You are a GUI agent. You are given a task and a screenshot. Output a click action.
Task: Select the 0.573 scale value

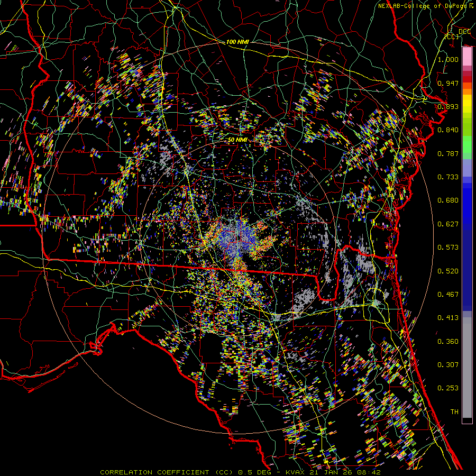448,248
